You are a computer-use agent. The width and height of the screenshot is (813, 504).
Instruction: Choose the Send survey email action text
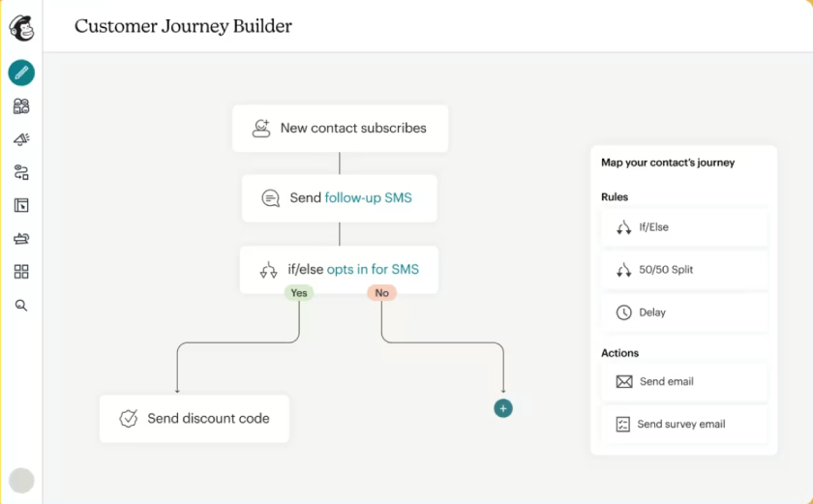680,425
